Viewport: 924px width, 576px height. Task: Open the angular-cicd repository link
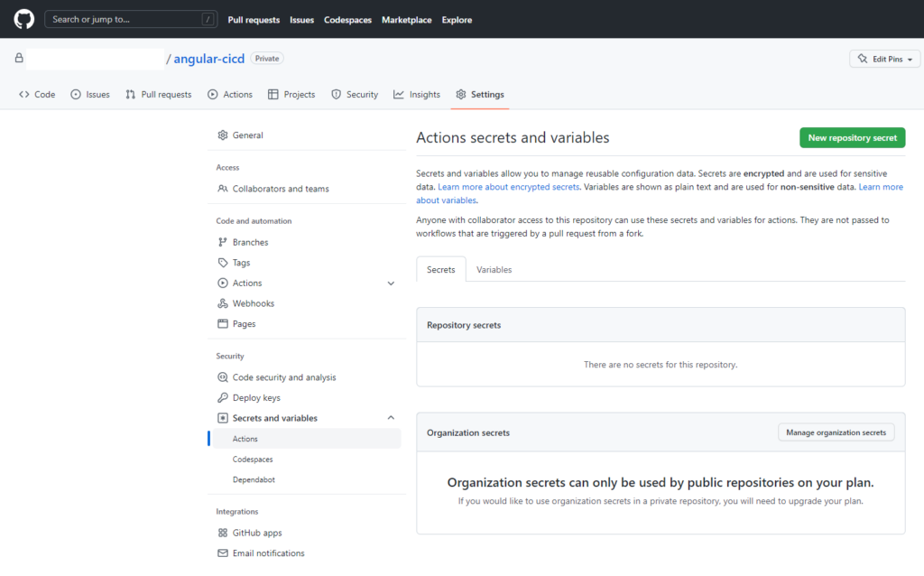coord(209,59)
